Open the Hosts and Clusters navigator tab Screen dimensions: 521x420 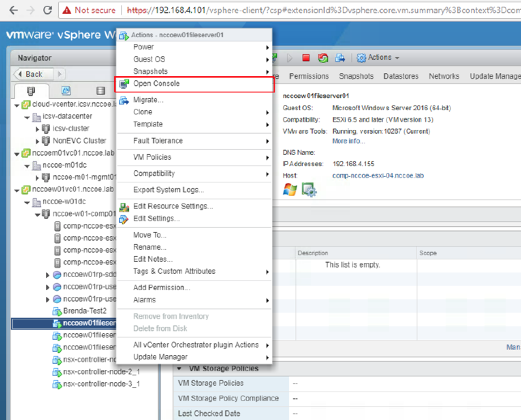pyautogui.click(x=31, y=90)
